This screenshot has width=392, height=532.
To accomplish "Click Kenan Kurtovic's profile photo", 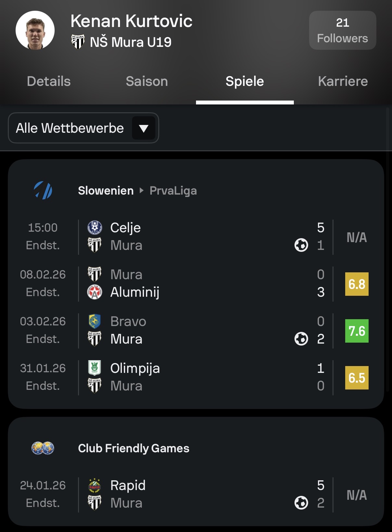I will (x=35, y=30).
